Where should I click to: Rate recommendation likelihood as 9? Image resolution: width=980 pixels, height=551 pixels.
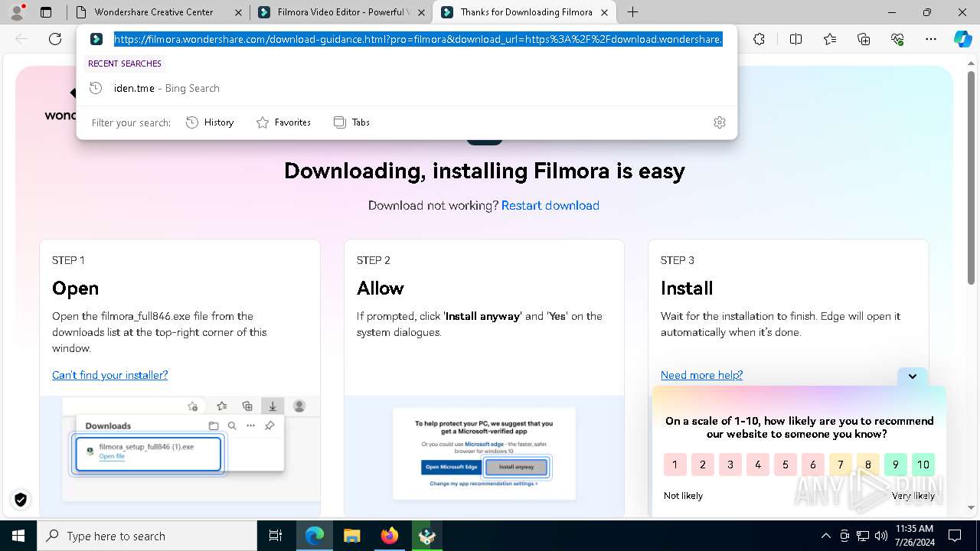895,465
